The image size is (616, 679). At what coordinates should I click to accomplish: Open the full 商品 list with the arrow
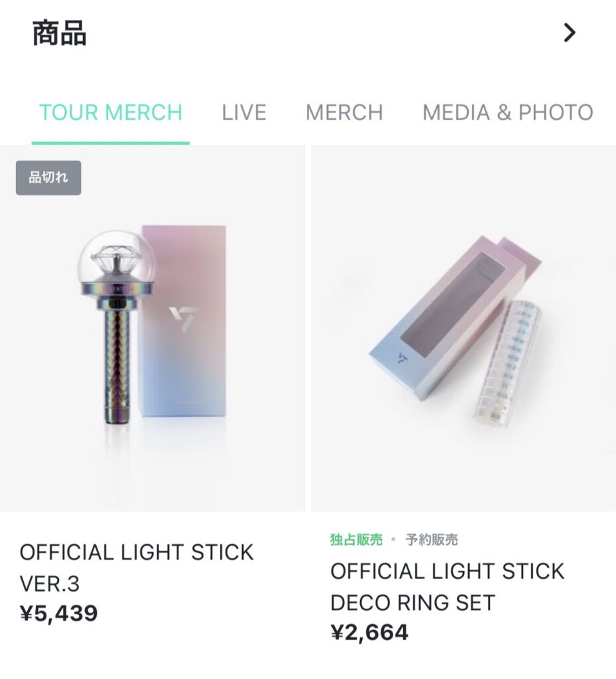tap(570, 32)
